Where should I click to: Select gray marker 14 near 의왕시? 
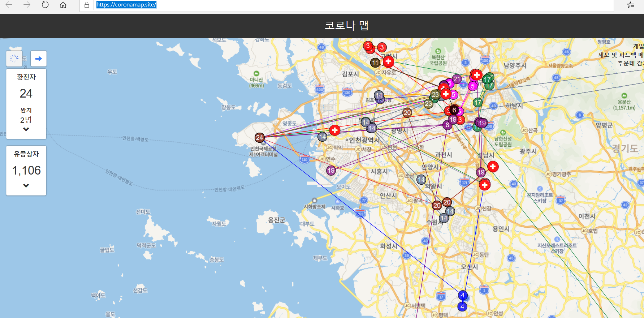421,180
